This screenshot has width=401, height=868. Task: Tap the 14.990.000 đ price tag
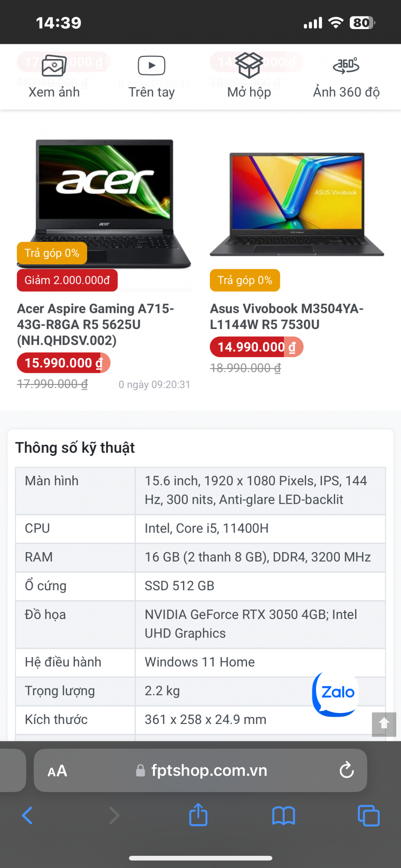tap(256, 347)
